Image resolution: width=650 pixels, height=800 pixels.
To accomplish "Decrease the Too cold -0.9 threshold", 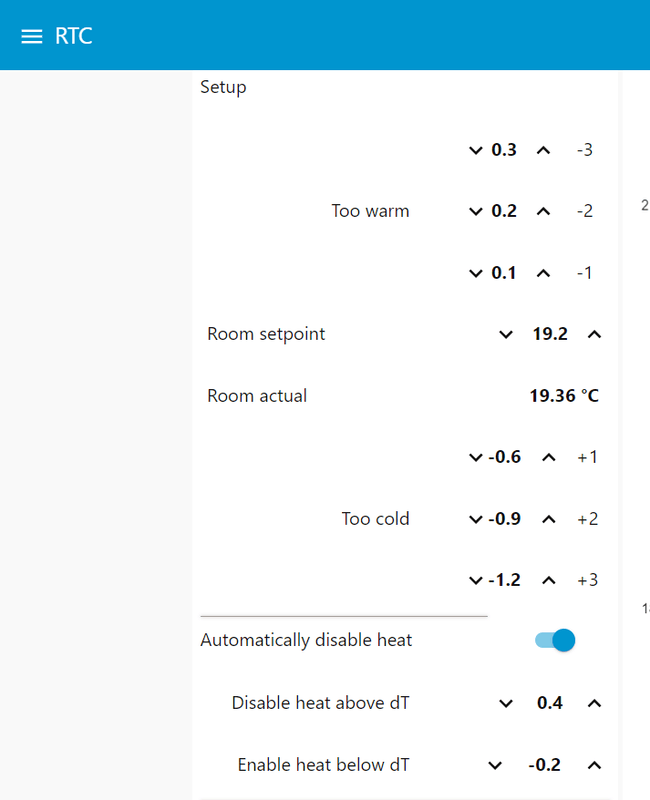I will [x=476, y=518].
